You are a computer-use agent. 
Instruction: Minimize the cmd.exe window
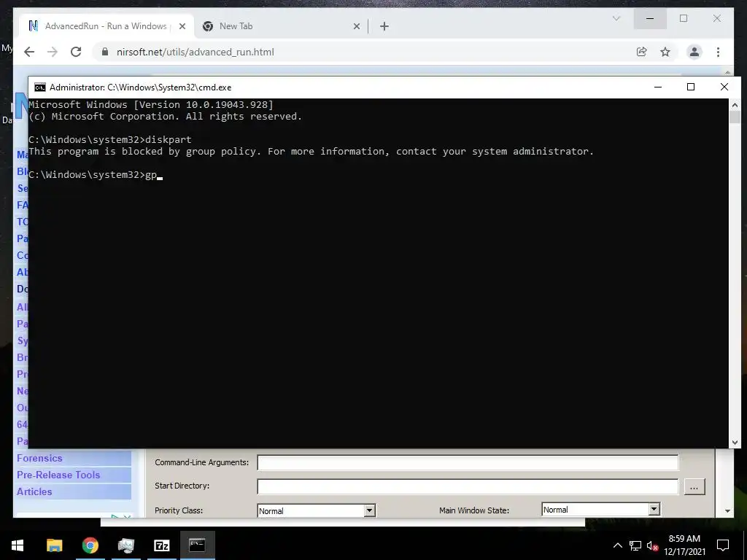point(658,87)
